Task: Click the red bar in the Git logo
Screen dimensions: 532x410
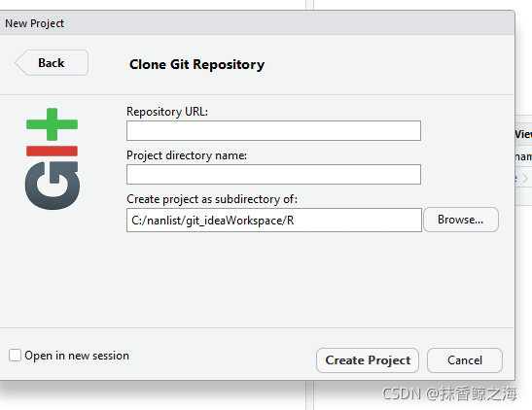Action: [x=52, y=152]
